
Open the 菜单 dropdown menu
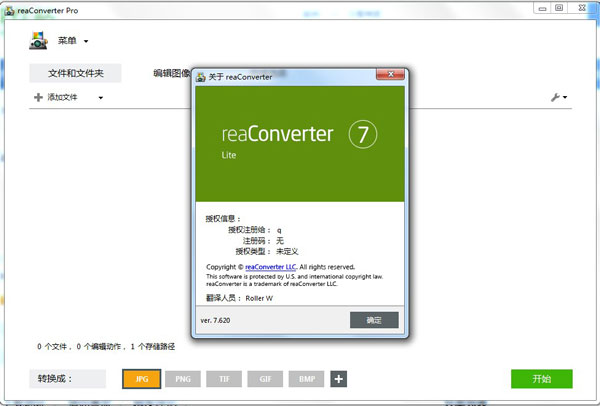tap(73, 41)
